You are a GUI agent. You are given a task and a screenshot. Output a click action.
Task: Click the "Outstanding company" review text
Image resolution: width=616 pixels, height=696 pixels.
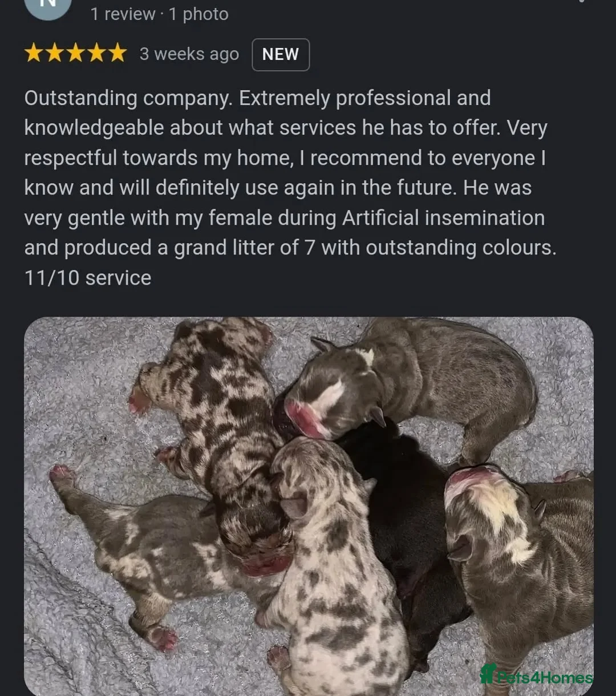click(x=128, y=98)
